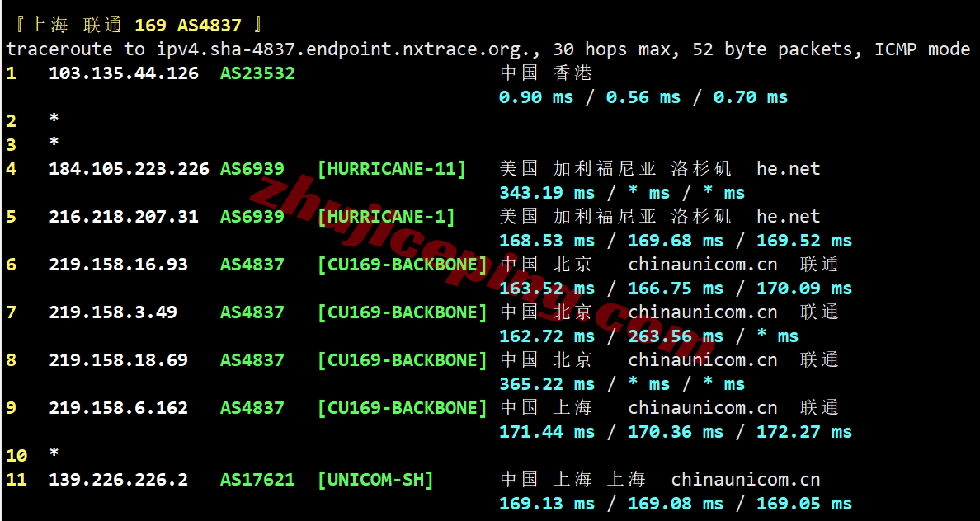This screenshot has width=980, height=521.
Task: Click the [HURRICANE-11] tag
Action: [x=392, y=169]
